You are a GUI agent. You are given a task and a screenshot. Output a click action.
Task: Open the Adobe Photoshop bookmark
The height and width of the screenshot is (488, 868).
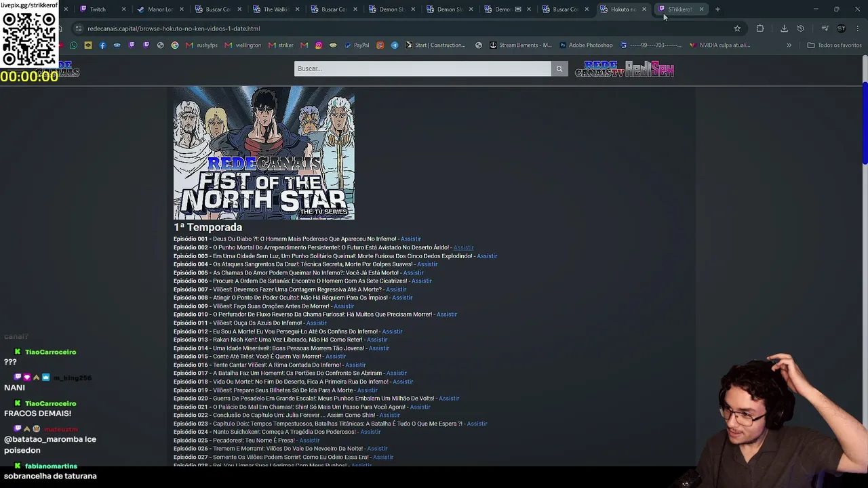coord(586,45)
